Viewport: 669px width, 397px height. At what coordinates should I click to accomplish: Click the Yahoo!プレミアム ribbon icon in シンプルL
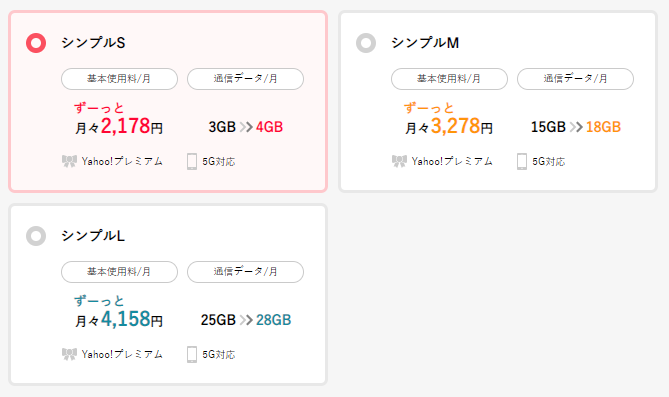point(69,354)
